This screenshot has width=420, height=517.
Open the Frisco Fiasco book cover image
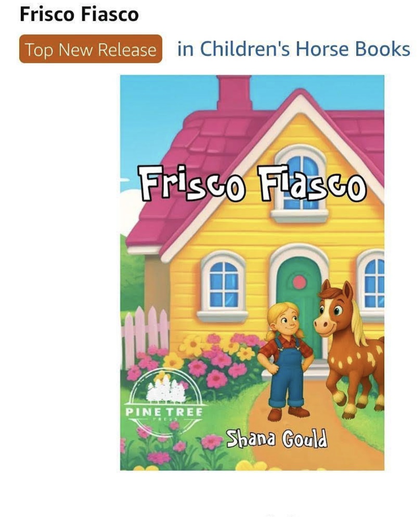point(252,273)
